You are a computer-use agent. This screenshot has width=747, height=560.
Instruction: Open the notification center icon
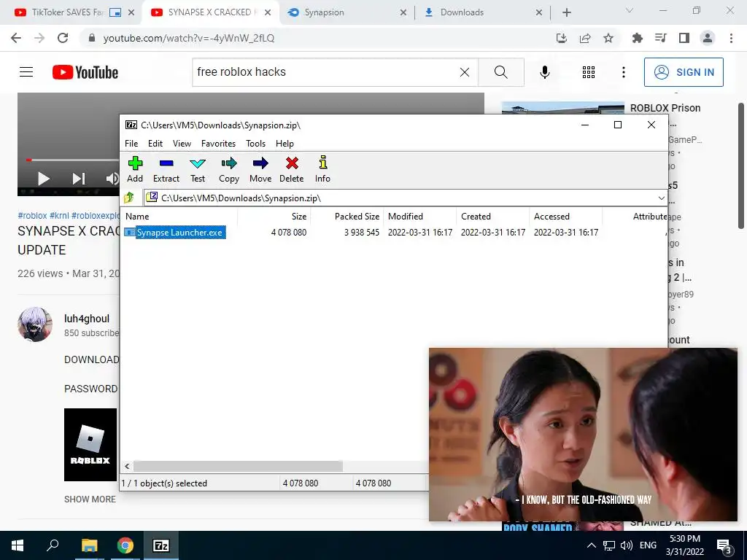pyautogui.click(x=724, y=546)
